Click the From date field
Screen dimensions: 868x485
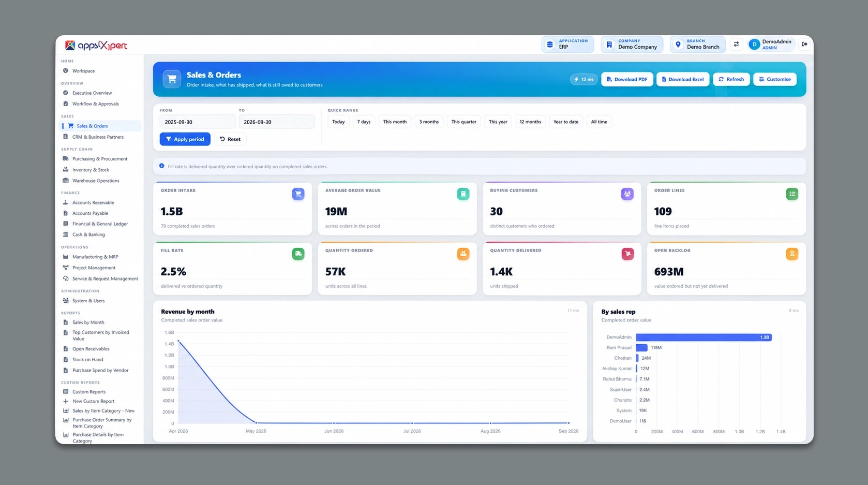tap(198, 122)
